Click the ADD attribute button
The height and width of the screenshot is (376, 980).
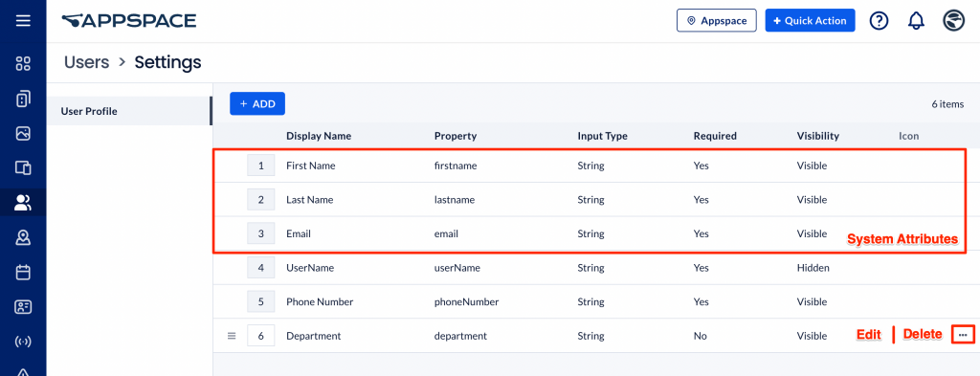click(257, 103)
